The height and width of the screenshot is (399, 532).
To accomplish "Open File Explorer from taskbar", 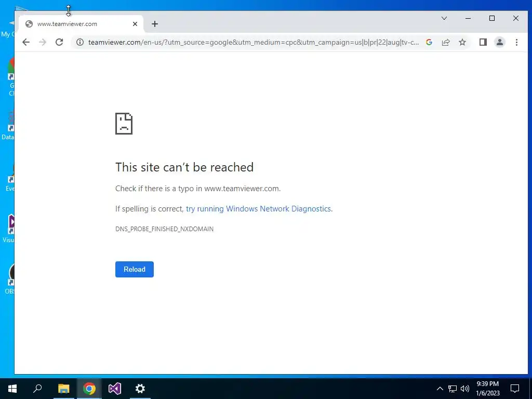I will (x=63, y=389).
